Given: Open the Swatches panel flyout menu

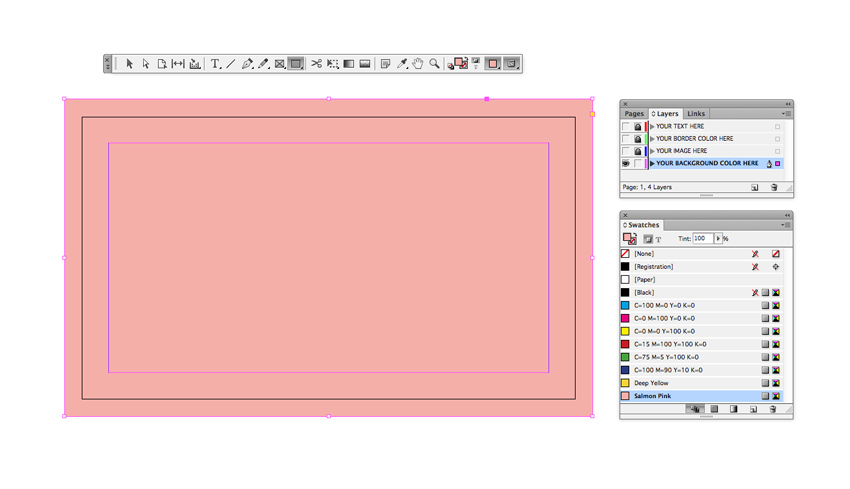Looking at the screenshot, I should point(786,225).
